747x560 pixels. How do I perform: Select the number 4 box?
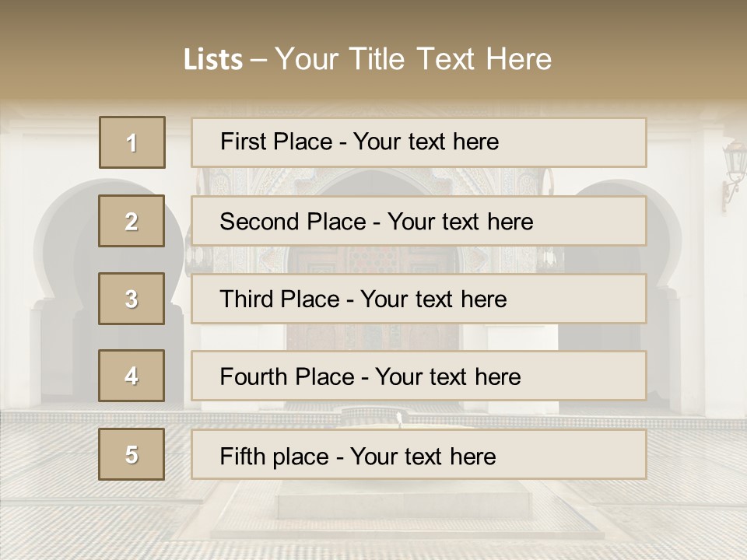point(132,376)
